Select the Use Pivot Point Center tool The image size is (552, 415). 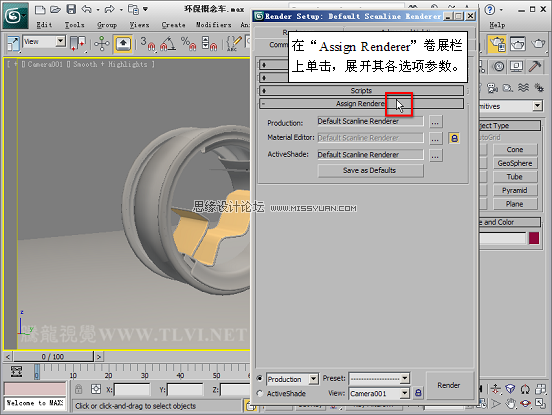pos(78,44)
